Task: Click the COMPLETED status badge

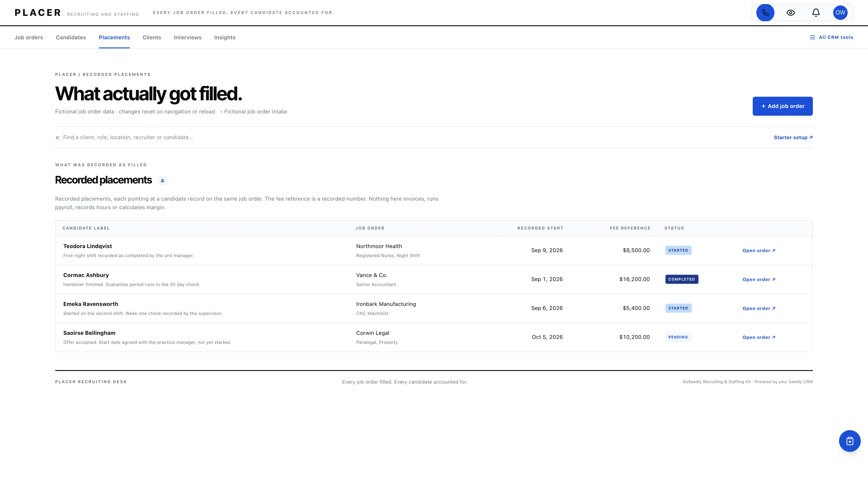Action: 682,279
